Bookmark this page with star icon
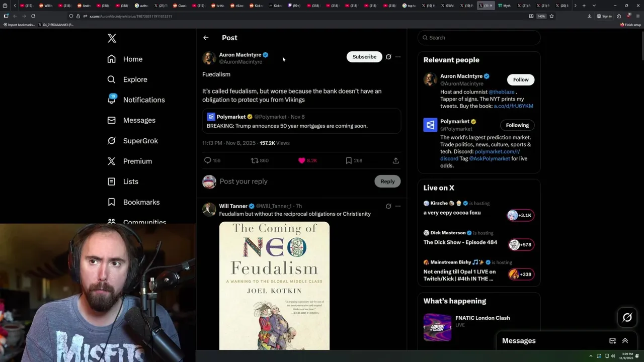 [551, 16]
